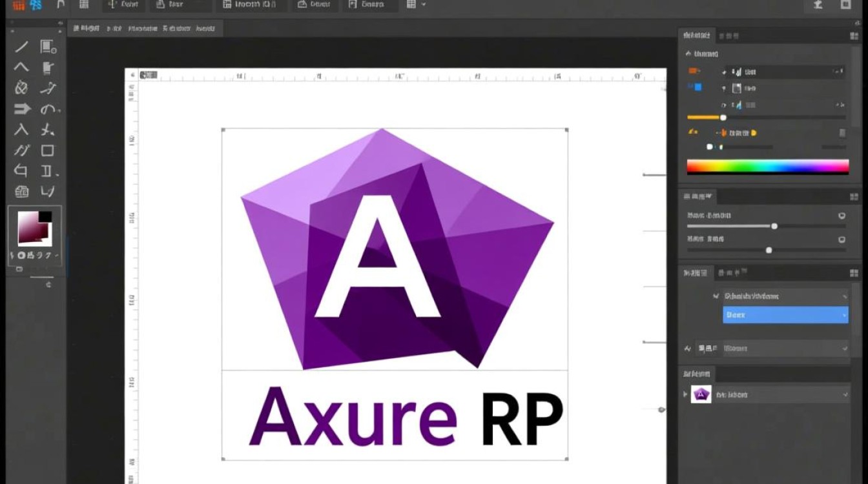Select the arrow selection tool

coord(21,109)
